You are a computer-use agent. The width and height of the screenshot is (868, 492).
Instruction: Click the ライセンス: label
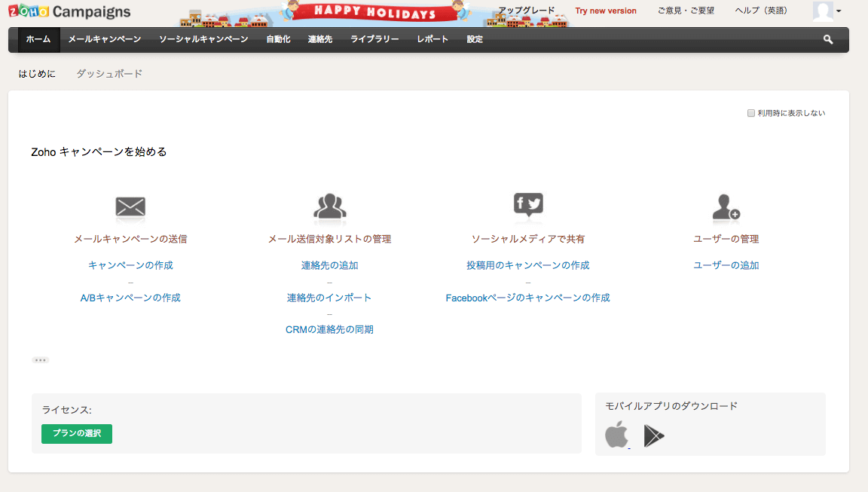pos(66,410)
